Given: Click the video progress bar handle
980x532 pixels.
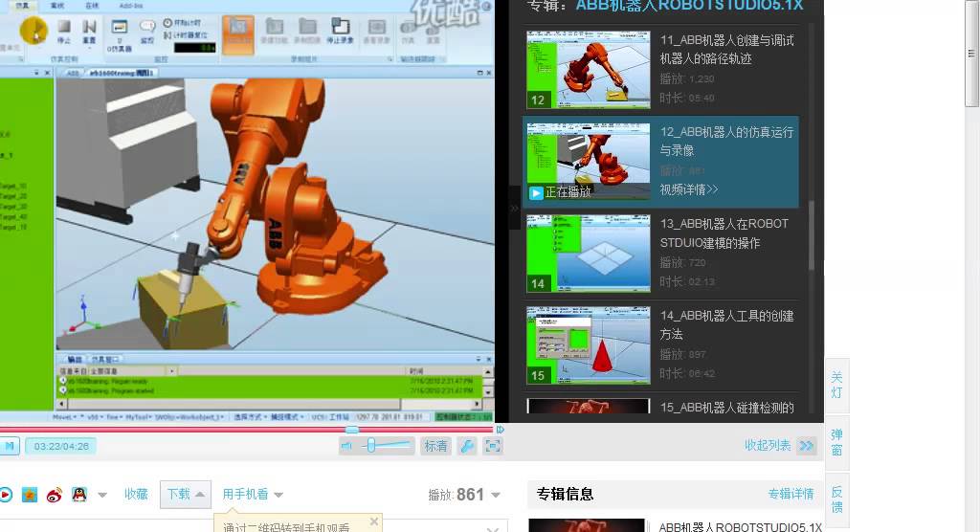Looking at the screenshot, I should click(x=352, y=430).
